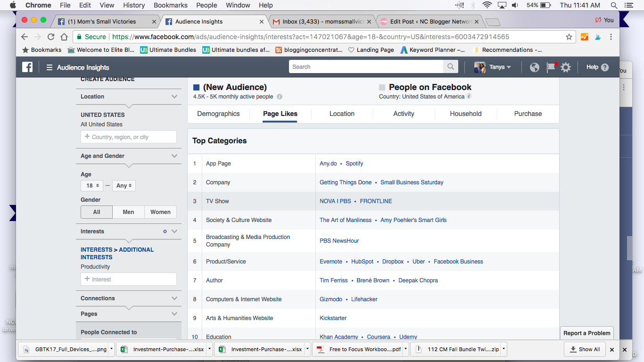Click info icon next to United States of America
The image size is (644, 362).
pyautogui.click(x=469, y=96)
